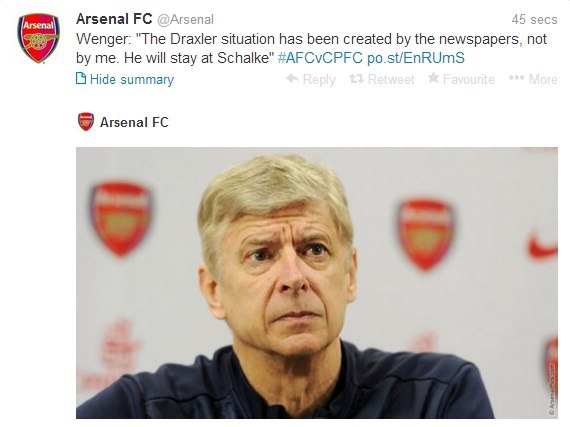570x427 pixels.
Task: Click the small Arsenal crest in summary card
Action: [x=86, y=122]
